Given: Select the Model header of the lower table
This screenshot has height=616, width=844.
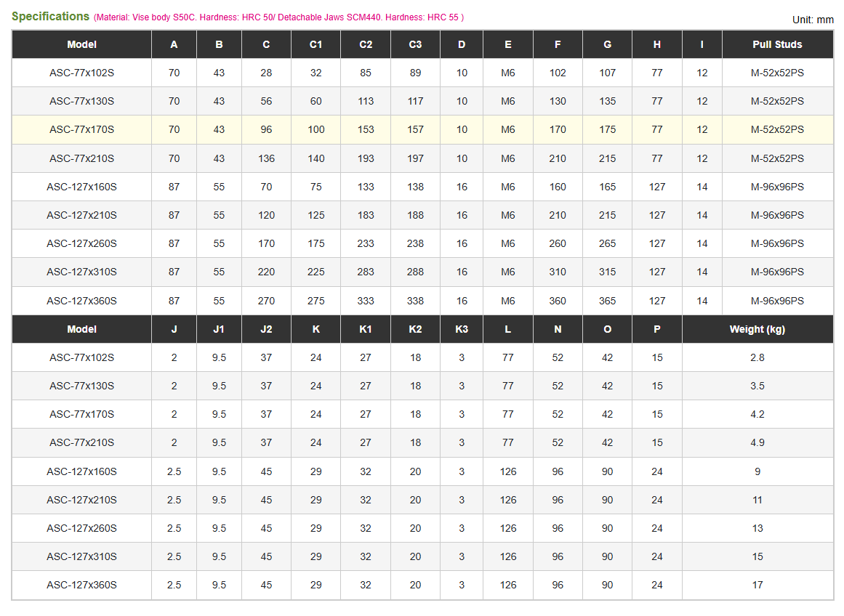Looking at the screenshot, I should pos(82,329).
